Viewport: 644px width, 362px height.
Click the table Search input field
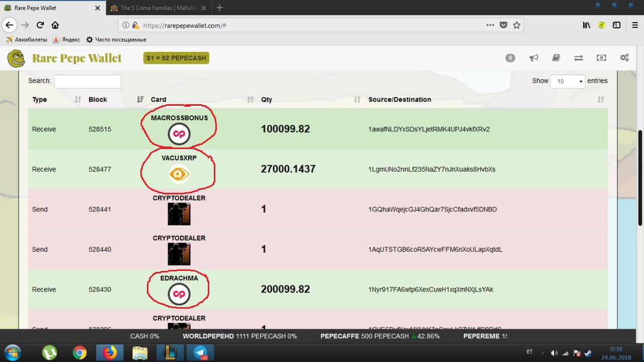pyautogui.click(x=88, y=81)
